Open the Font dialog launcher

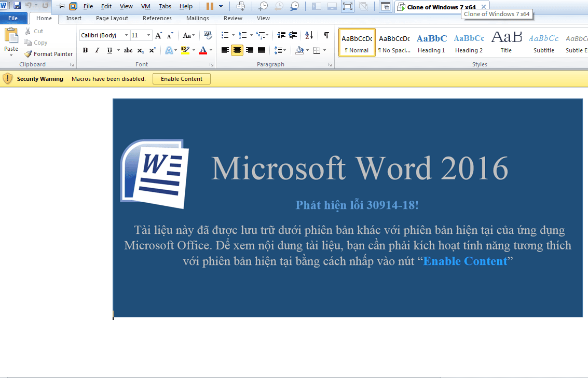pos(212,65)
